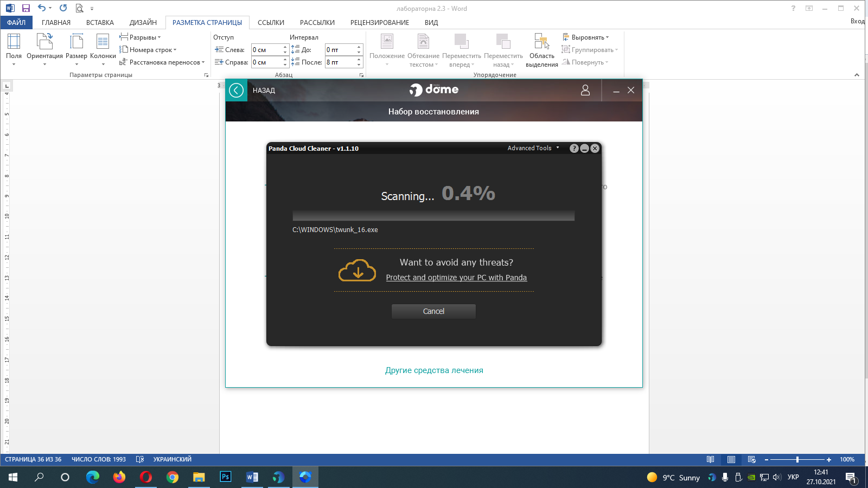Edit the Справа right indent field
Screen dimensions: 868x488
click(266, 62)
